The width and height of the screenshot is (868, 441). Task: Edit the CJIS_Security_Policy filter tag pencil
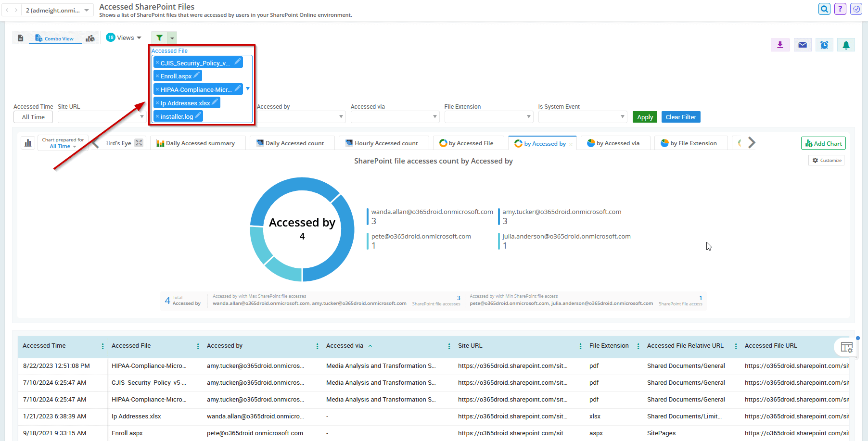[237, 62]
